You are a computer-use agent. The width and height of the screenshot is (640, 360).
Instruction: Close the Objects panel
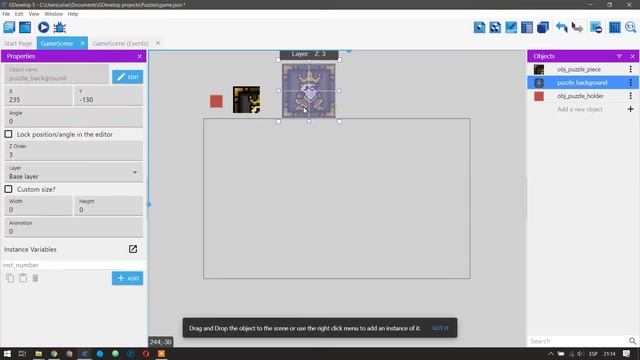pyautogui.click(x=633, y=56)
